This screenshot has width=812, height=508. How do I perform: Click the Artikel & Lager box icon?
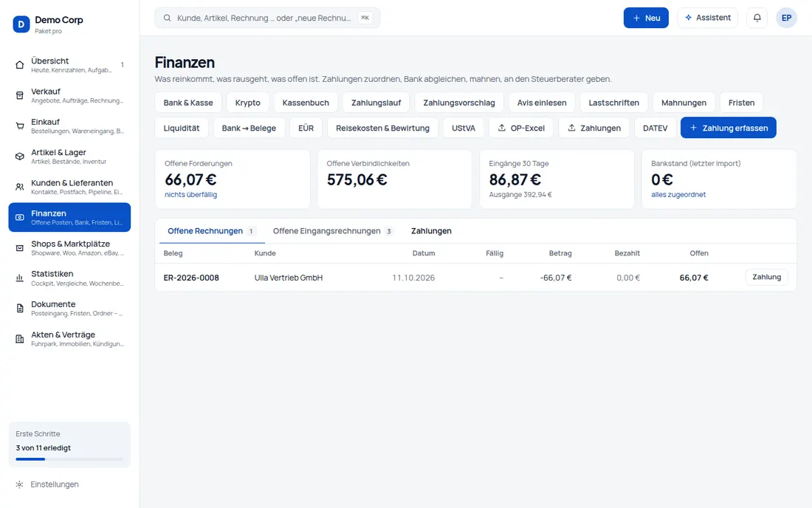[x=20, y=157]
